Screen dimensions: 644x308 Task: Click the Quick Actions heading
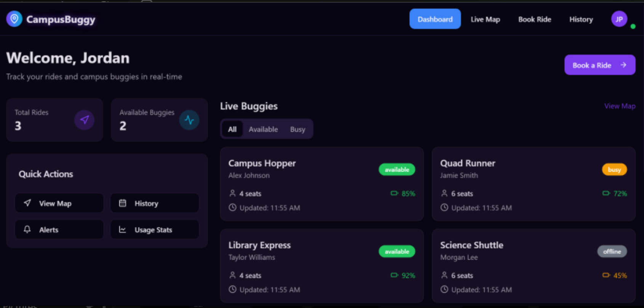click(x=46, y=174)
